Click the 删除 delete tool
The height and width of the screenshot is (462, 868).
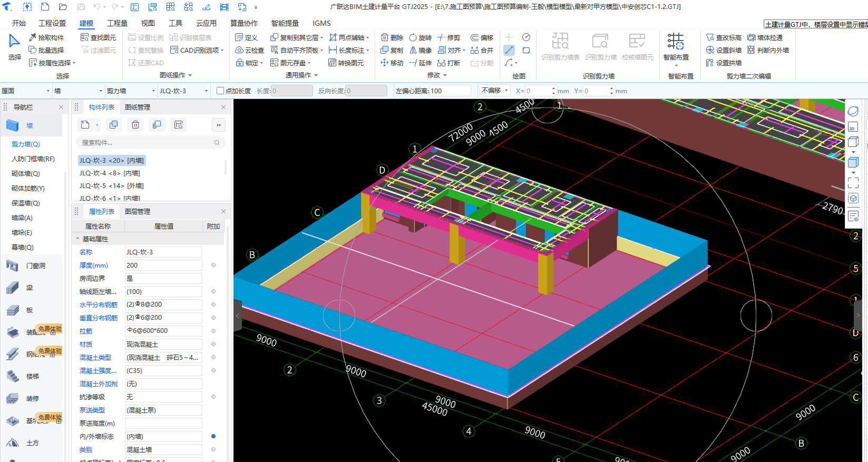pyautogui.click(x=392, y=37)
